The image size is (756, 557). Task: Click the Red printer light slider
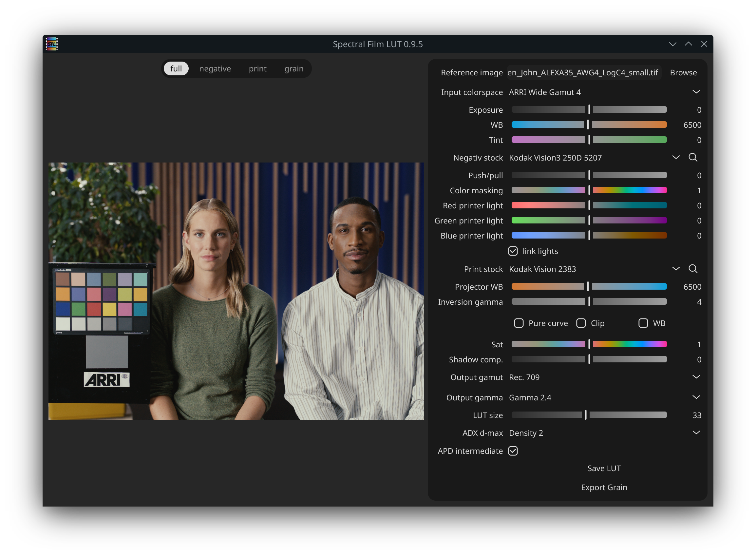click(x=589, y=205)
